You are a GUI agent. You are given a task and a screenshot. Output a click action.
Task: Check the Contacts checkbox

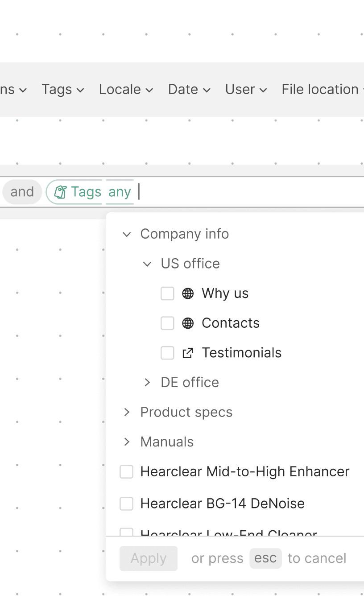click(167, 323)
